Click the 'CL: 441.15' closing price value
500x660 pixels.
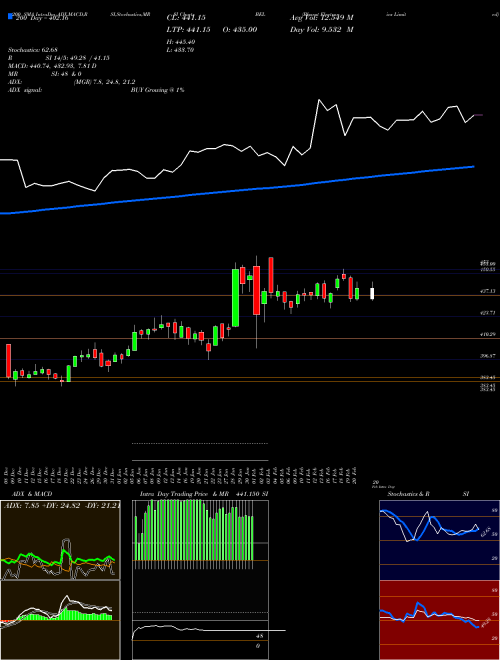(x=186, y=18)
